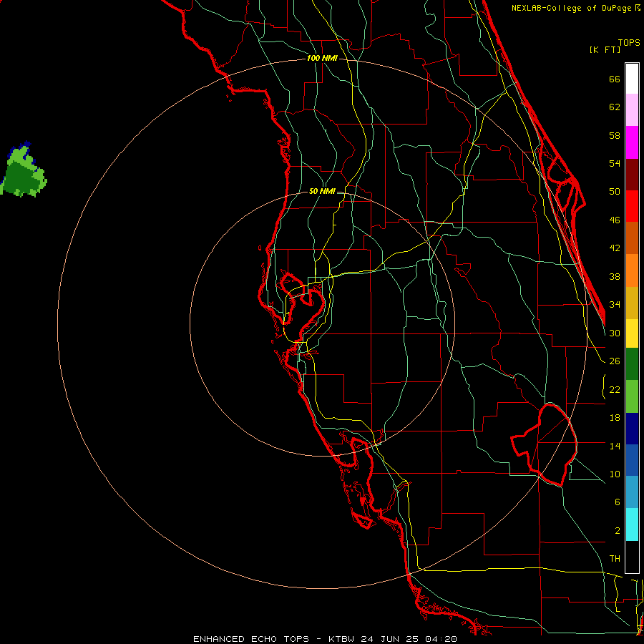Click legend value "38"

[615, 277]
